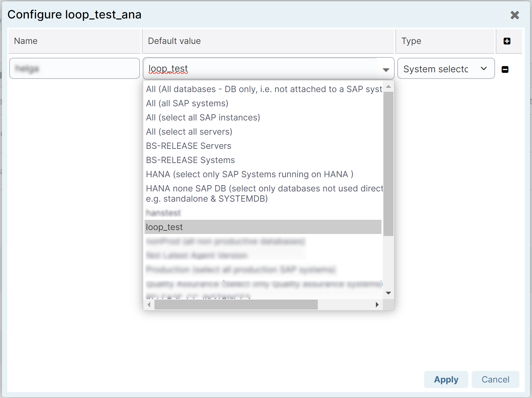The width and height of the screenshot is (532, 398).
Task: Click the down arrow of the vertical scrollbar
Action: coord(388,293)
